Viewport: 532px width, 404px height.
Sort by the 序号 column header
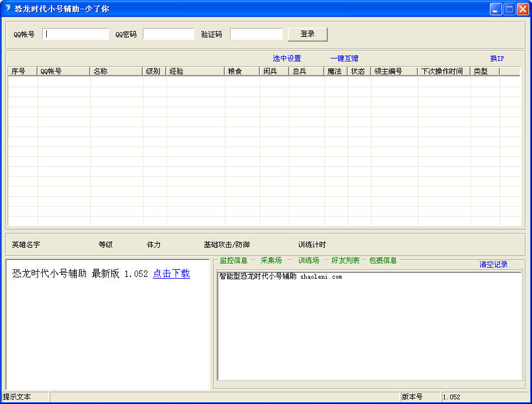tap(22, 71)
